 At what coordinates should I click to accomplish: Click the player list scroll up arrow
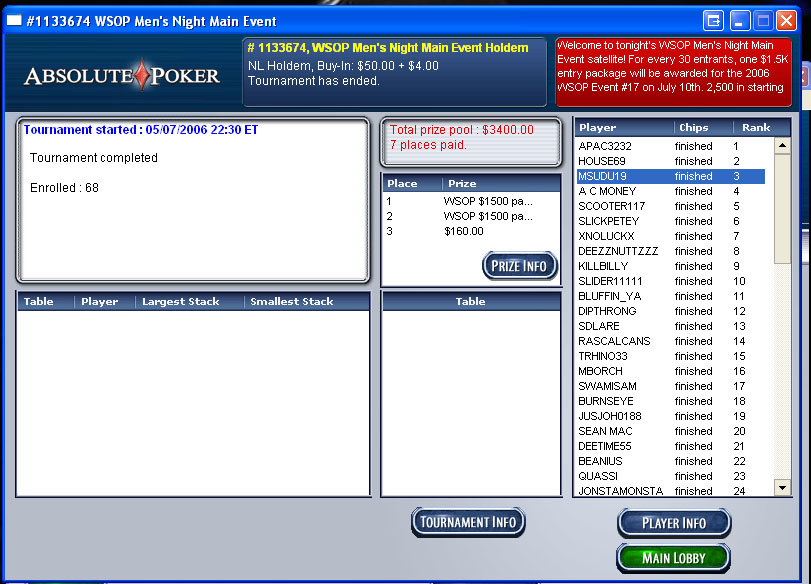coord(782,146)
